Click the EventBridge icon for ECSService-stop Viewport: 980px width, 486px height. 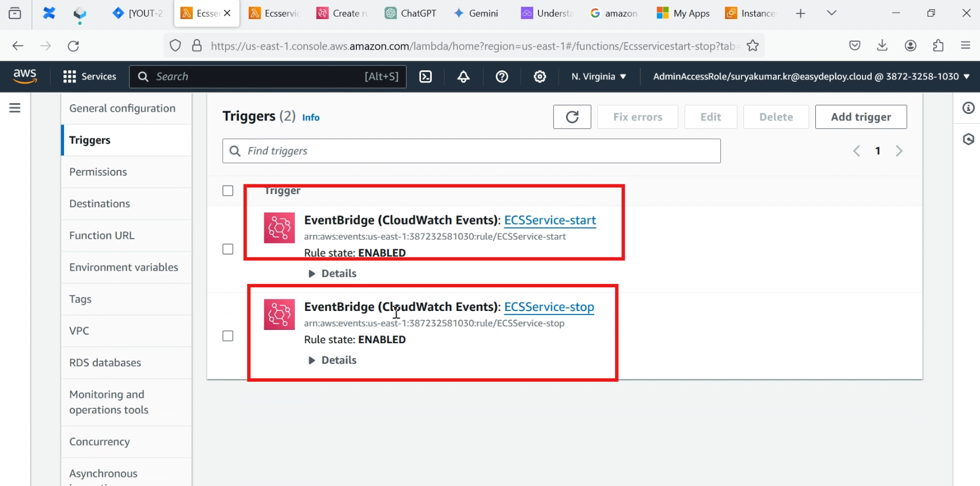279,314
